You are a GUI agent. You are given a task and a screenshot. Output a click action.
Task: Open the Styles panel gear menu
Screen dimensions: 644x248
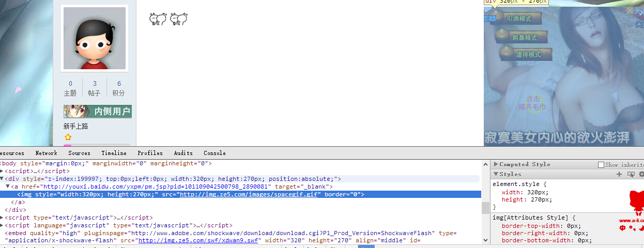641,174
